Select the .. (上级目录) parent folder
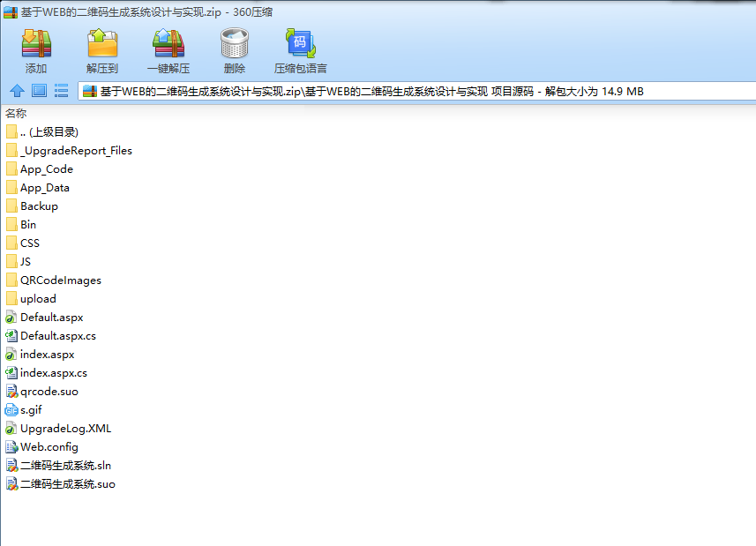This screenshot has width=756, height=546. tap(42, 132)
